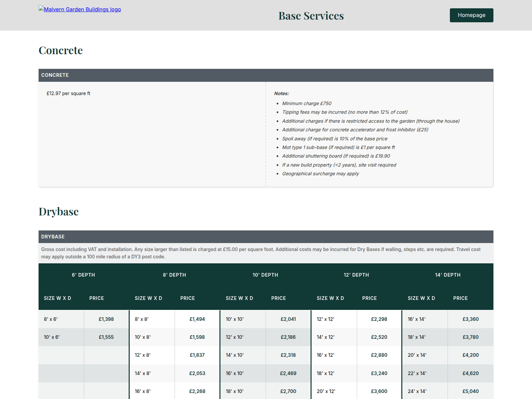532x399 pixels.
Task: Select the 18' x 10' size cell
Action: [243, 391]
